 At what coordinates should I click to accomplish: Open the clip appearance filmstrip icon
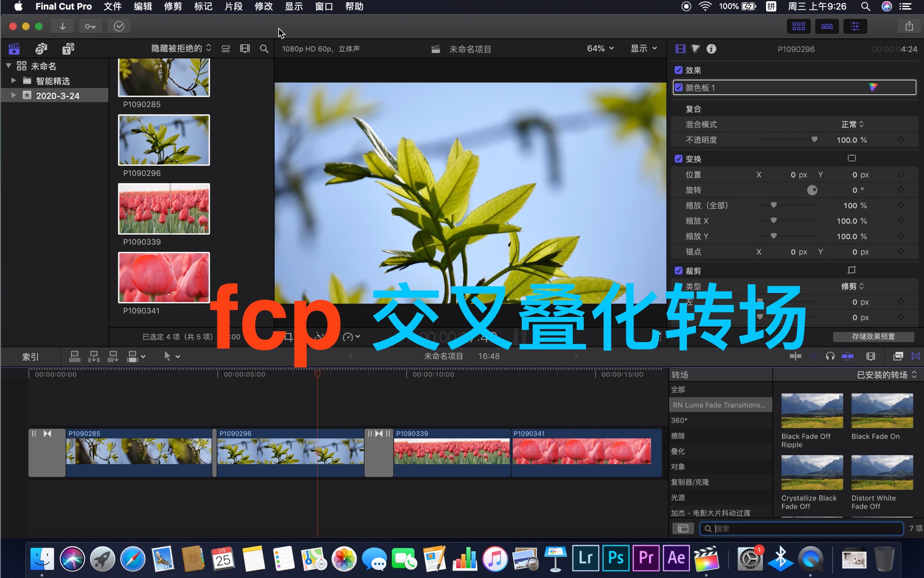pos(245,49)
